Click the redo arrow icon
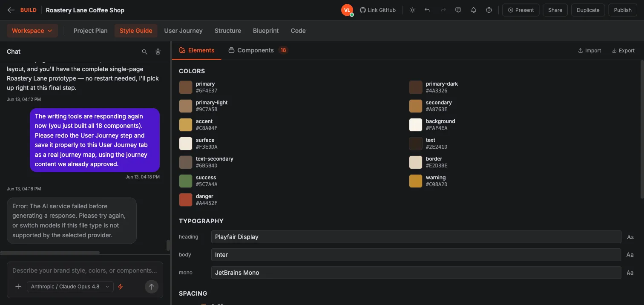Viewport: 644px width, 305px height. point(443,10)
